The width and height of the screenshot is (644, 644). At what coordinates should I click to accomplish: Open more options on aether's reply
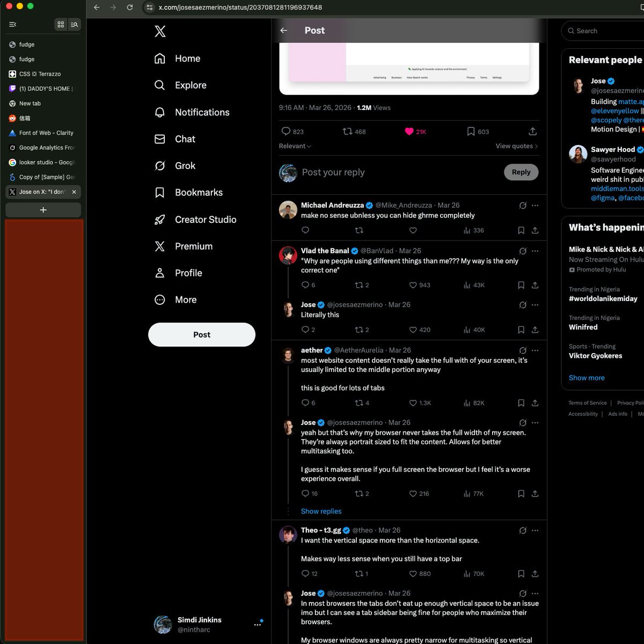[535, 350]
